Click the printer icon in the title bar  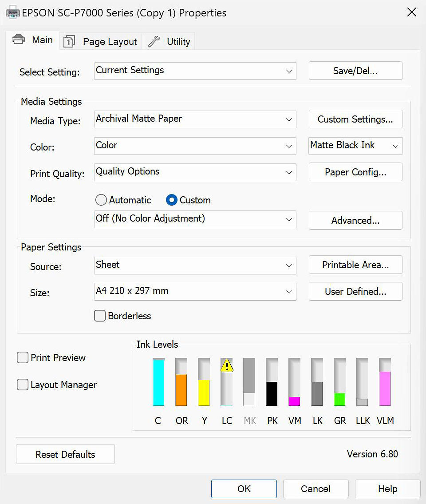coord(12,12)
